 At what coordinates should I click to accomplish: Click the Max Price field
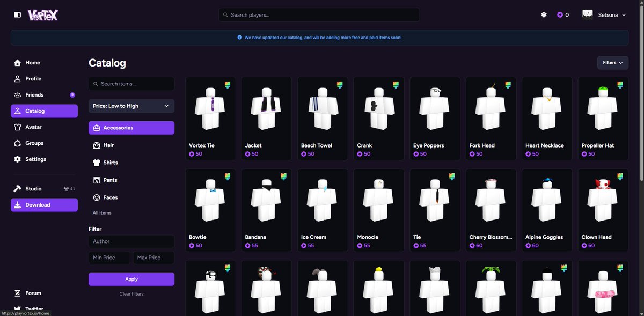(x=153, y=258)
